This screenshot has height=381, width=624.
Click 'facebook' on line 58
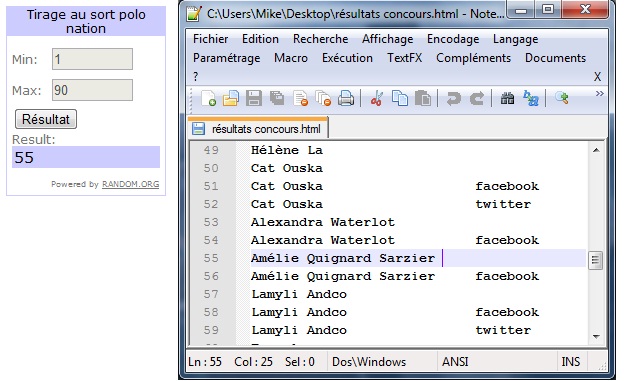[x=507, y=312]
